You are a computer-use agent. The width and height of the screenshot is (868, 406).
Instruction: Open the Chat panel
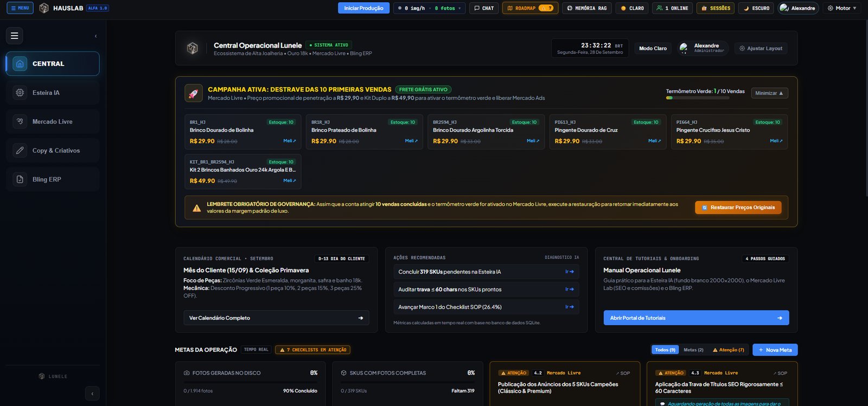click(484, 8)
